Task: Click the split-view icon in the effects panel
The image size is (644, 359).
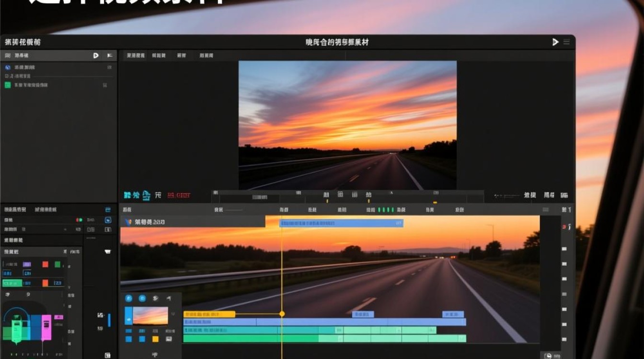Action: click(x=108, y=230)
